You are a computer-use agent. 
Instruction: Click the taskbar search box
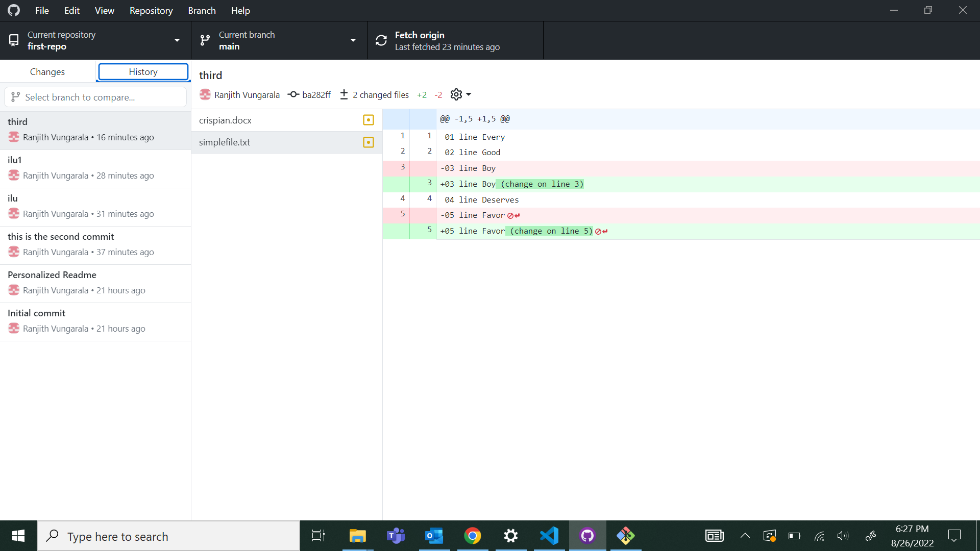[168, 536]
